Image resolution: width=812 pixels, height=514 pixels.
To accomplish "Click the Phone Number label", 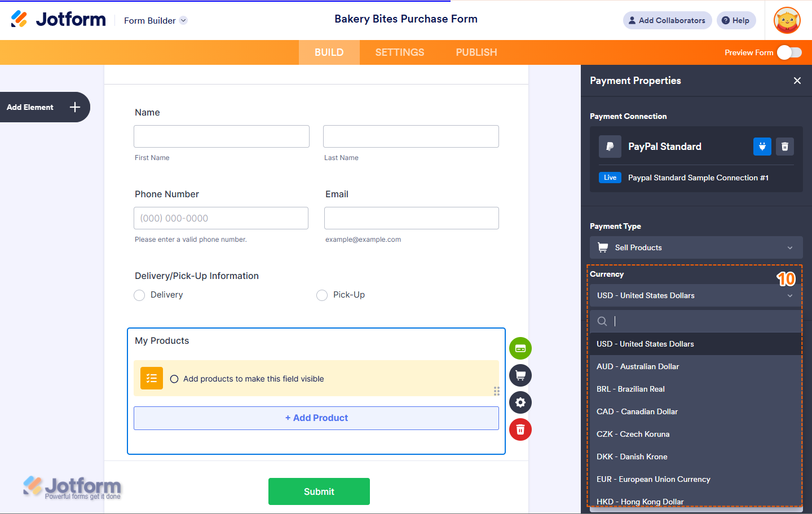I will 167,194.
